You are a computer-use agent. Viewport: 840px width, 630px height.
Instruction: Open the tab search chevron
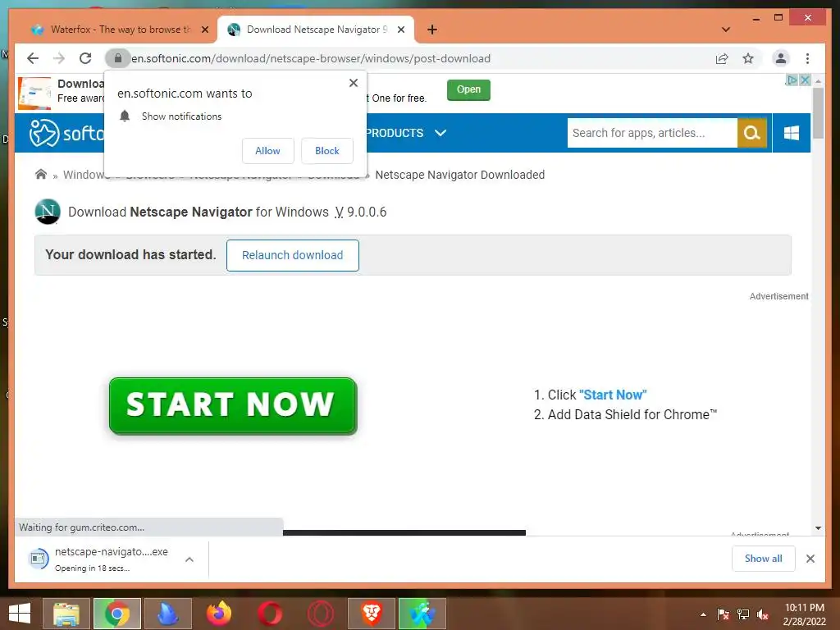pos(726,30)
